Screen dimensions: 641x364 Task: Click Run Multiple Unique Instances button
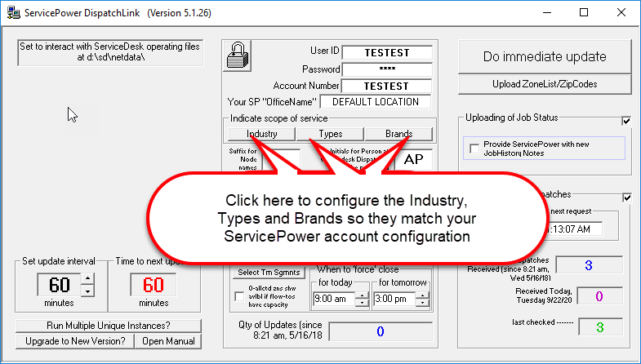(x=106, y=326)
